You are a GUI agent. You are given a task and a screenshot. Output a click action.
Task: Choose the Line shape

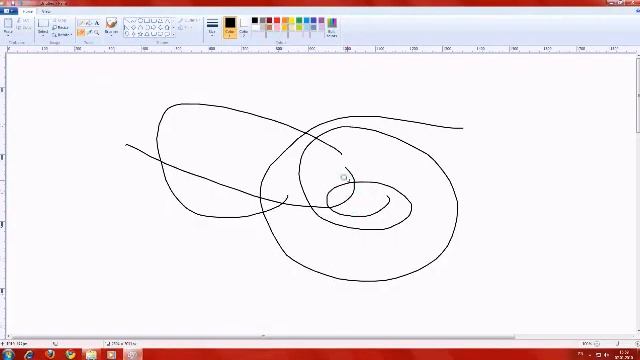point(127,21)
